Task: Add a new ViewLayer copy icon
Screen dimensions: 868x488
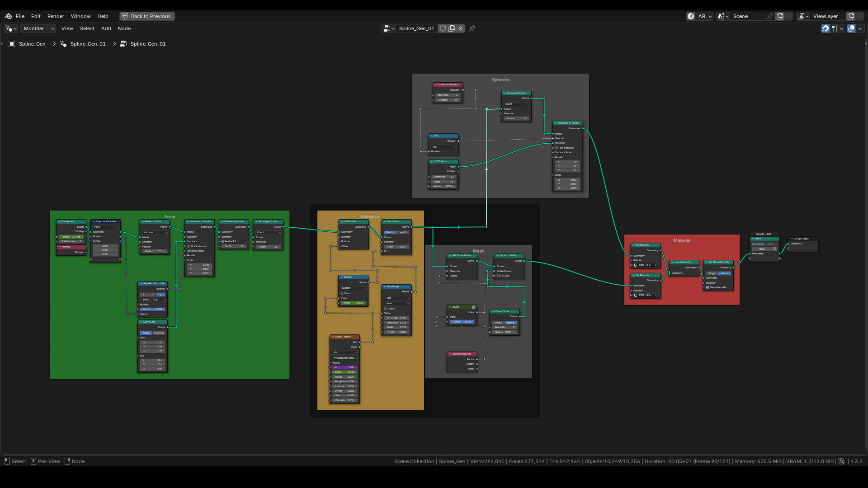Action: [851, 16]
